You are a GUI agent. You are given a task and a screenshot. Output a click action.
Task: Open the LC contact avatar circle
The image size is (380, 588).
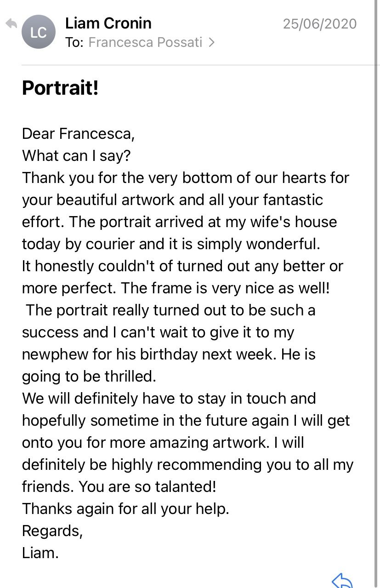[x=39, y=32]
